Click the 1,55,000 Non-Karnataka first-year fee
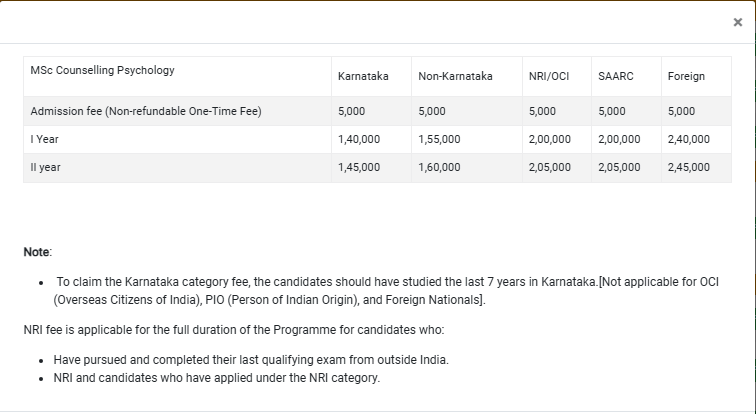Screen dimensions: 756x414 [439, 139]
